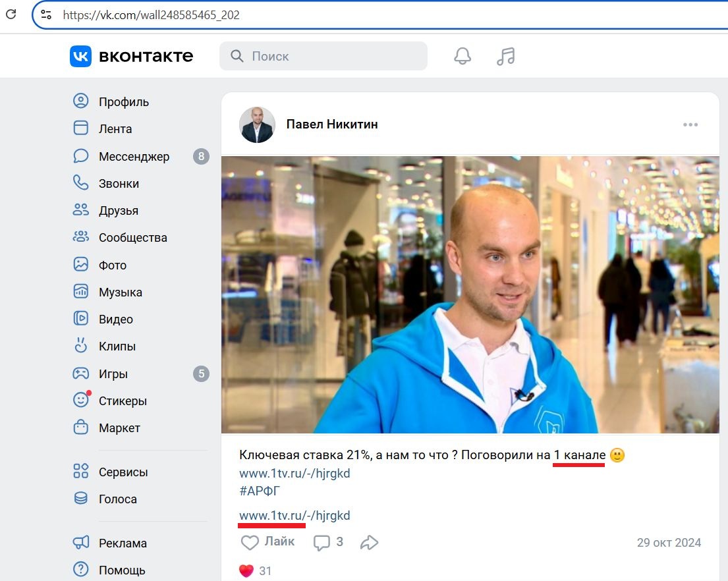This screenshot has height=581, width=728.
Task: Open Звонки section
Action: coord(119,184)
